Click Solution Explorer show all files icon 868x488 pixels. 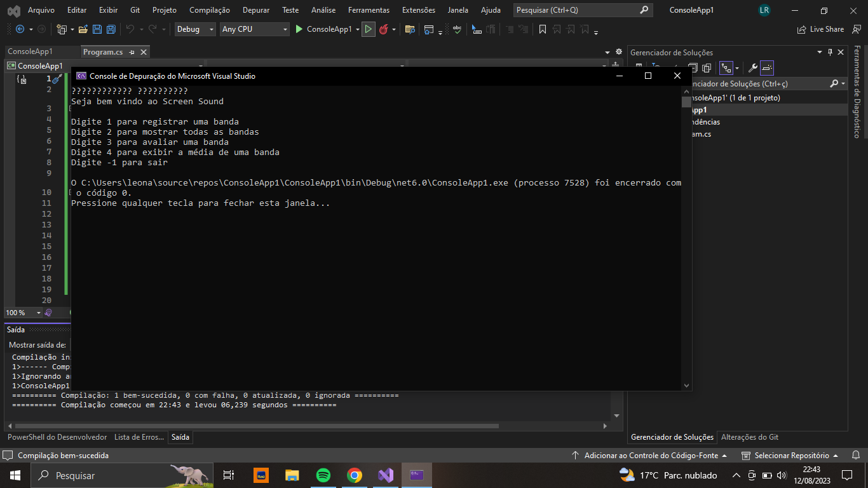tap(706, 68)
